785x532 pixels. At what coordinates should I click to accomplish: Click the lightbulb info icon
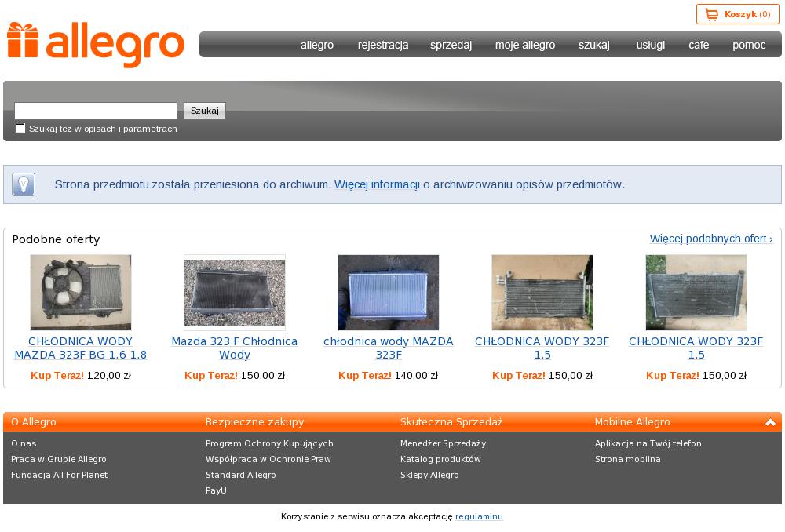24,184
